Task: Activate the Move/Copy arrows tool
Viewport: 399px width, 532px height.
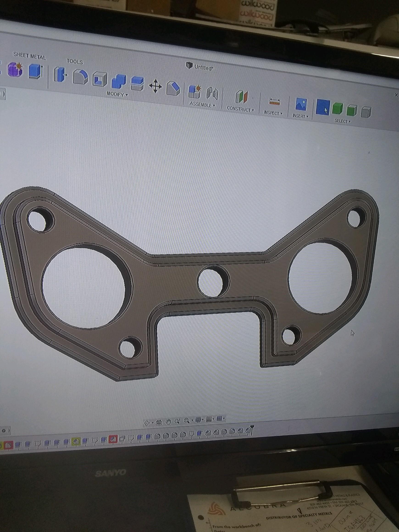Action: click(155, 86)
